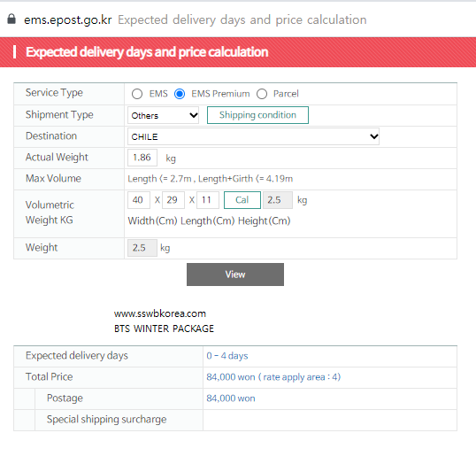This screenshot has height=464, width=476.
Task: Click the Destination dropdown arrow chevron
Action: pyautogui.click(x=374, y=136)
